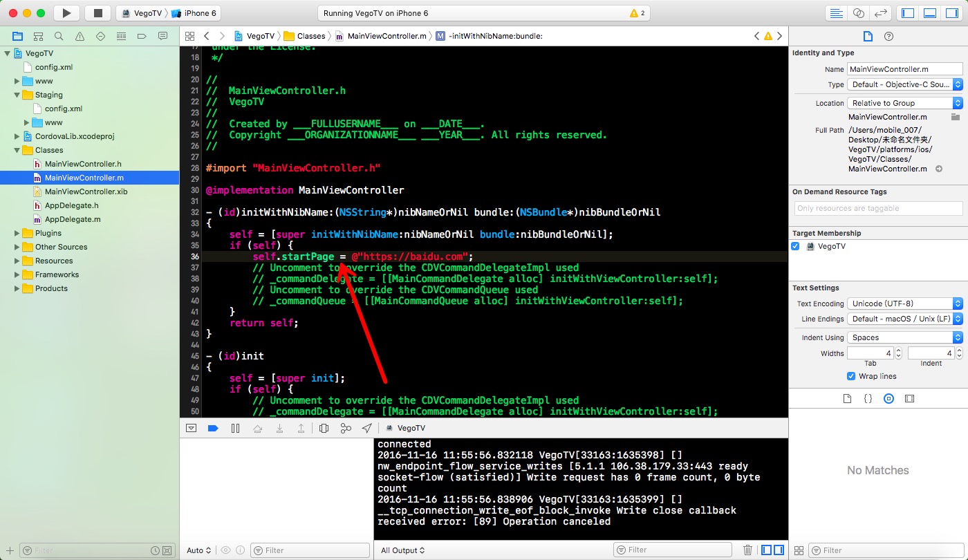Screen dimensions: 968x560
Task: Expand the Plugins folder
Action: [18, 233]
